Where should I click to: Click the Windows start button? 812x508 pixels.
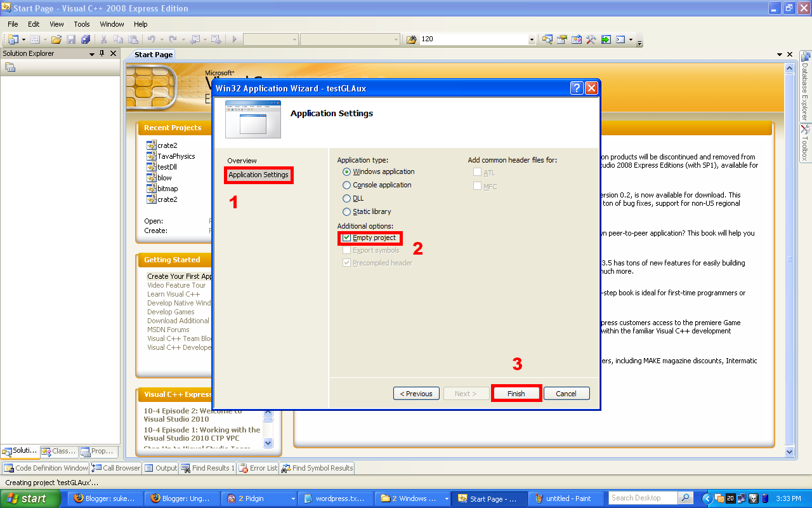pyautogui.click(x=30, y=498)
